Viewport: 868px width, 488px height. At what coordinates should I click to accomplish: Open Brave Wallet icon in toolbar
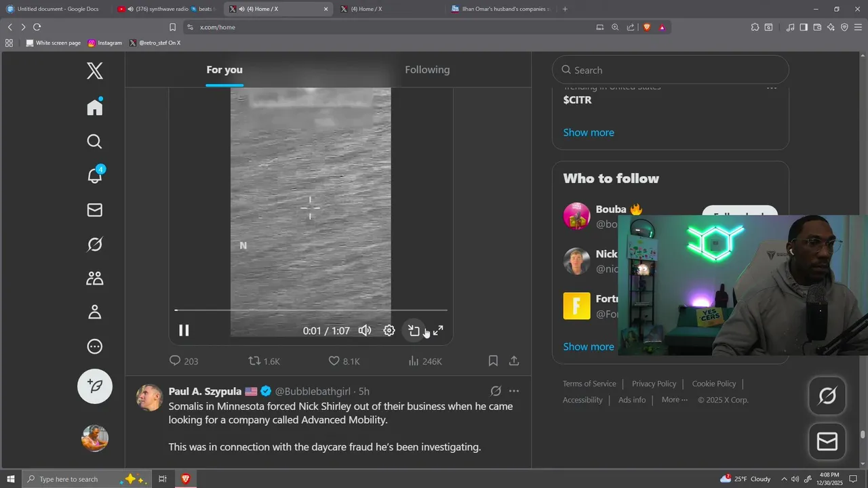point(817,27)
